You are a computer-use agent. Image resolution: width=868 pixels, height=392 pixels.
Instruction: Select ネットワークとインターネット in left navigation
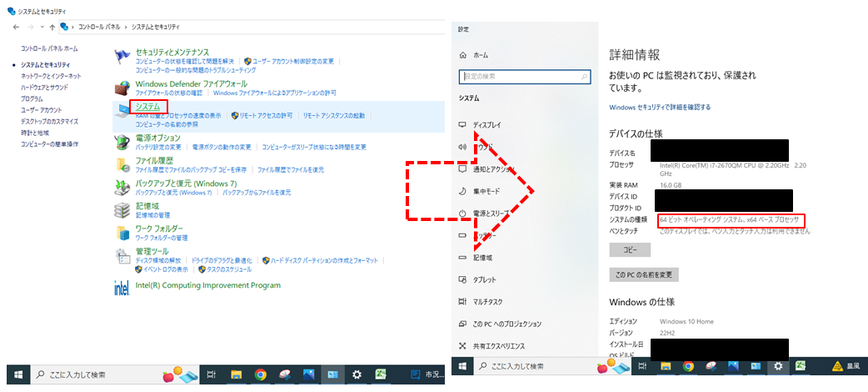(x=51, y=76)
